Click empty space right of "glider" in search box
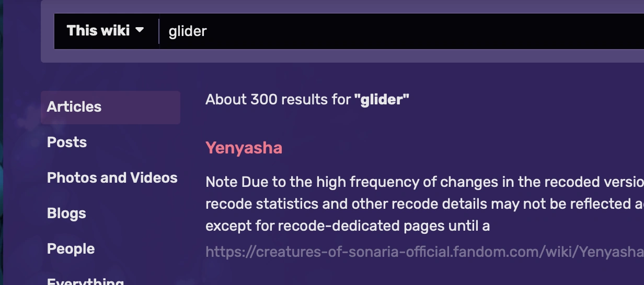The height and width of the screenshot is (285, 644). coord(418,31)
